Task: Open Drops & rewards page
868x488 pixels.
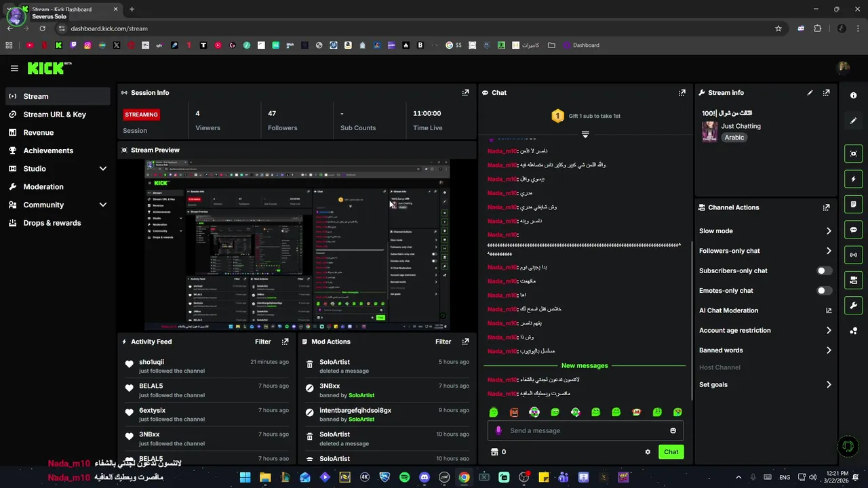Action: 58,223
